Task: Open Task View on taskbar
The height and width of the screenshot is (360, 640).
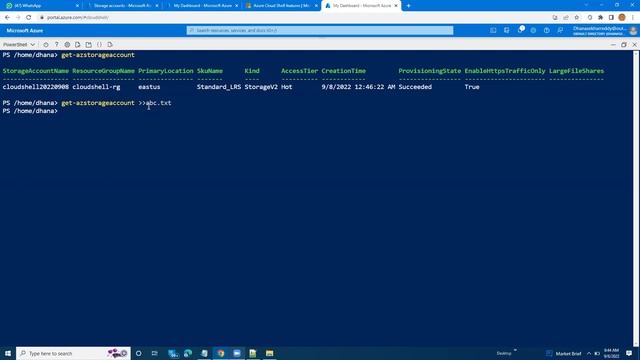Action: (154, 353)
